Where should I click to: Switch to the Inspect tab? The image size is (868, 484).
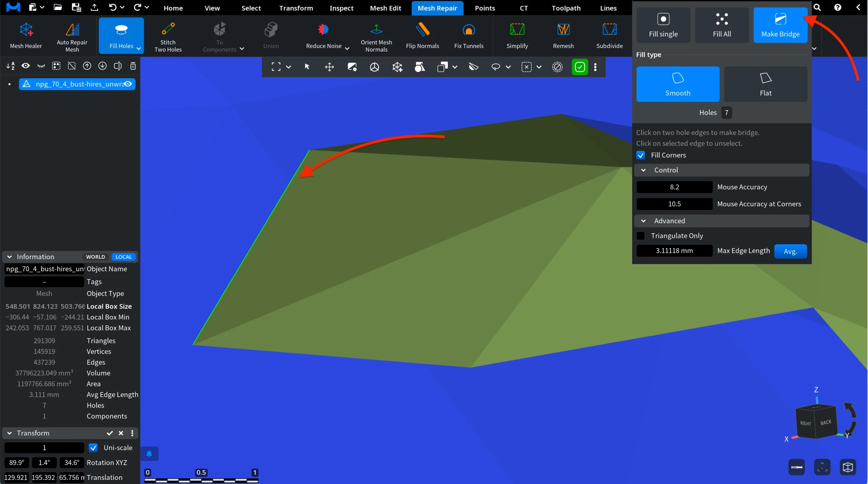pos(341,8)
